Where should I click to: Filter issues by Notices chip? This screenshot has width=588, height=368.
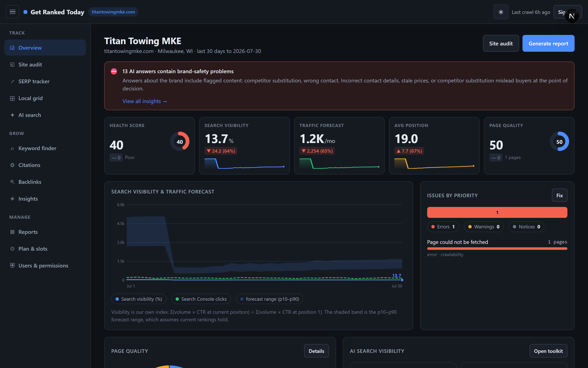pos(526,227)
